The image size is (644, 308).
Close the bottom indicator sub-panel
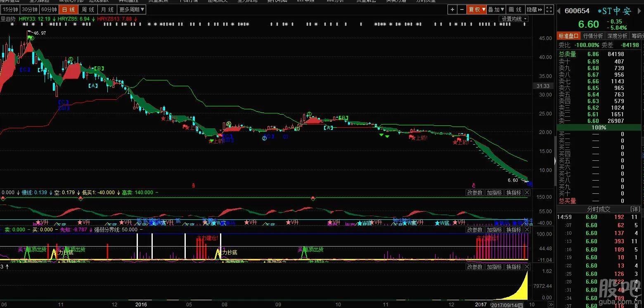coord(527,267)
